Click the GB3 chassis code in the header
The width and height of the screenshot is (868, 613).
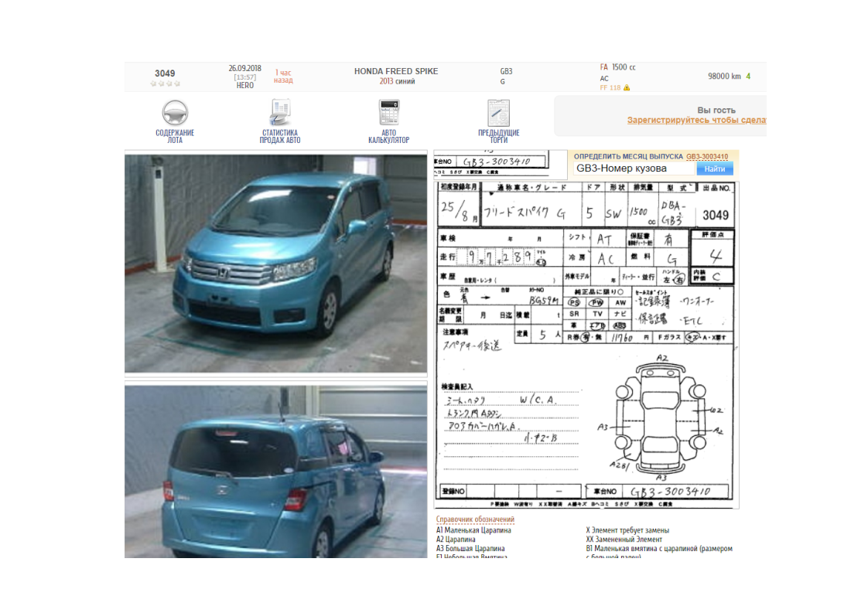(x=506, y=71)
